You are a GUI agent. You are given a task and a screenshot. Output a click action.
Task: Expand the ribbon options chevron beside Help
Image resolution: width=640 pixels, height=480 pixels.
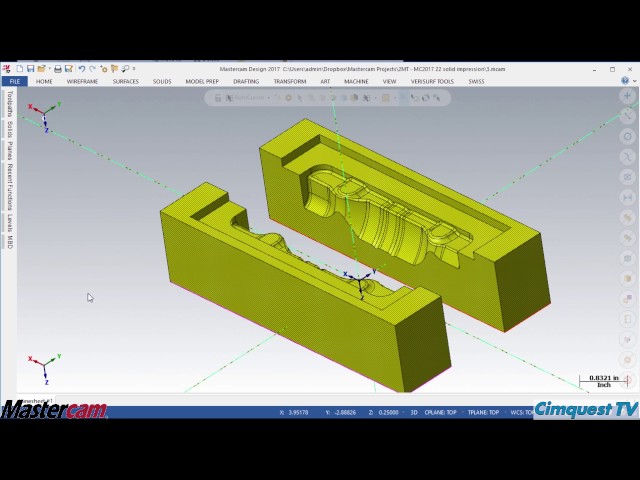[x=634, y=81]
